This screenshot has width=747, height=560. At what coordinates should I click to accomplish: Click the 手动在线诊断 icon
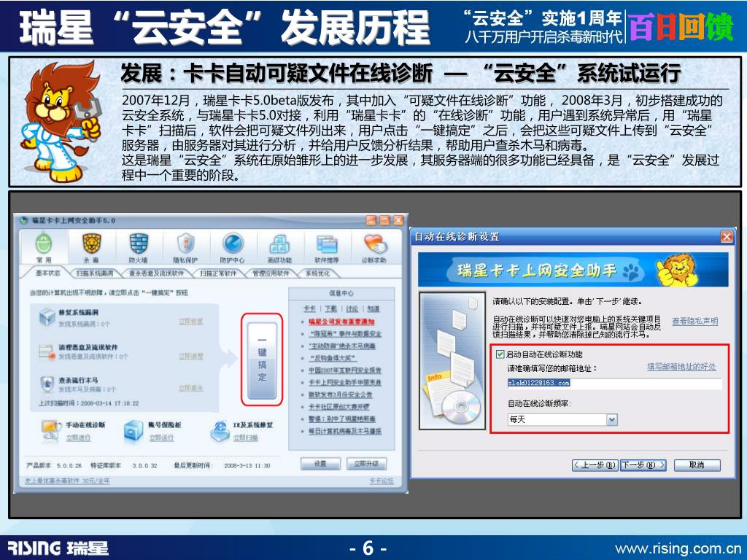click(51, 429)
